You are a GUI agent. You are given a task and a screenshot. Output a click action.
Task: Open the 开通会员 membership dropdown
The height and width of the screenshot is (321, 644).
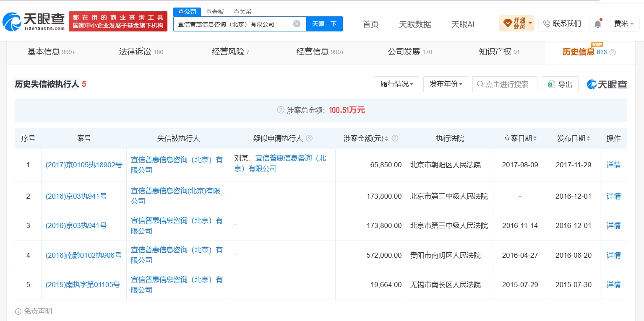[516, 23]
